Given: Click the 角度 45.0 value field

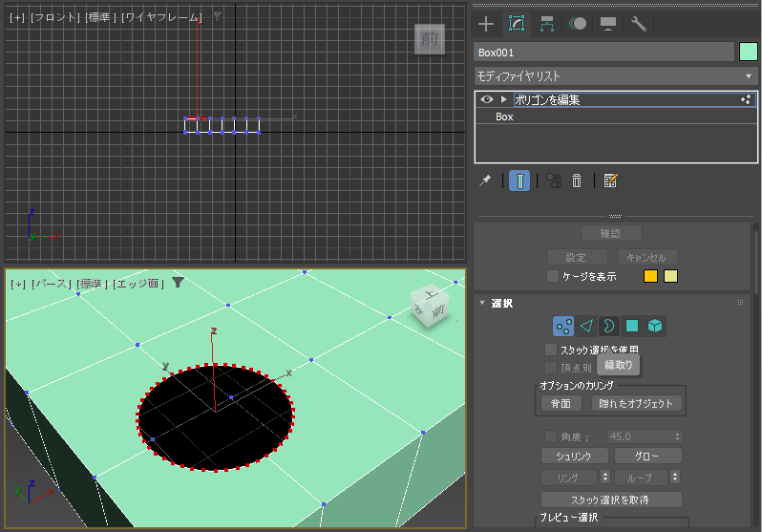Looking at the screenshot, I should click(x=640, y=436).
